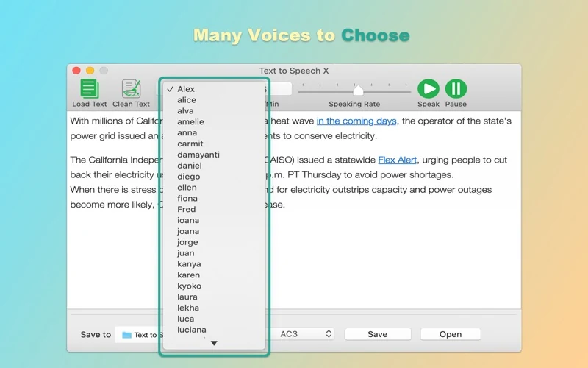Click the Save to path field
This screenshot has width=588, height=368.
[140, 335]
